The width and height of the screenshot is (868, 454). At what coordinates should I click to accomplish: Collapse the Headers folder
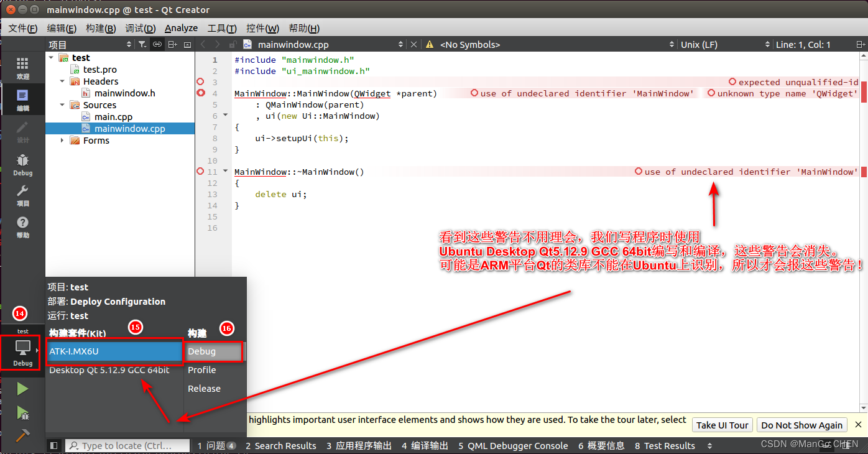[62, 81]
